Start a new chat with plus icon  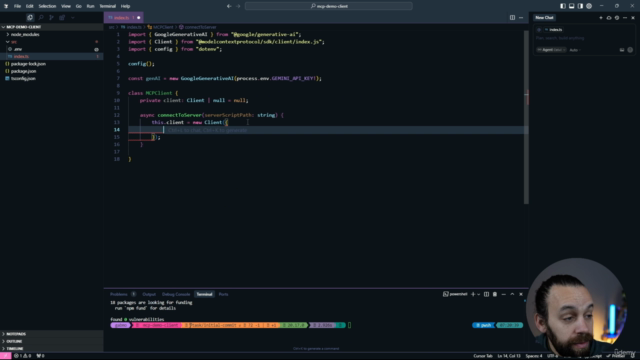601,18
